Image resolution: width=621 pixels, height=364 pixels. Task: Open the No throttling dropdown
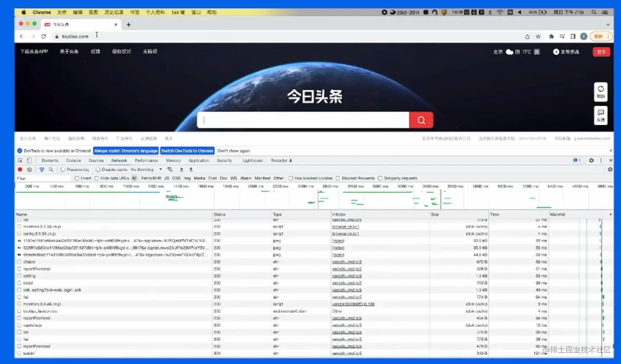(x=146, y=170)
